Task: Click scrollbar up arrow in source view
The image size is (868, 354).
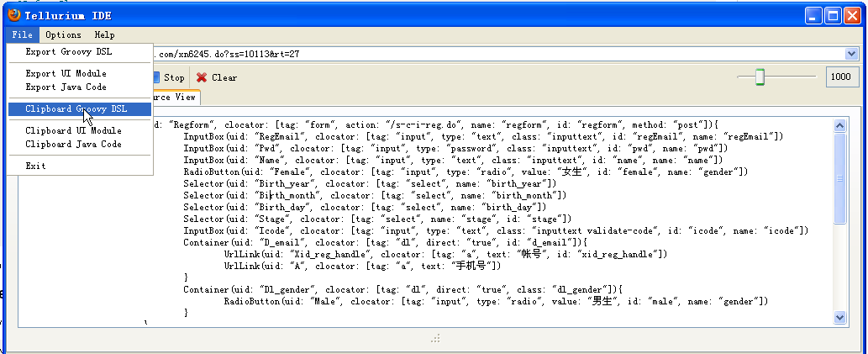Action: tap(839, 126)
